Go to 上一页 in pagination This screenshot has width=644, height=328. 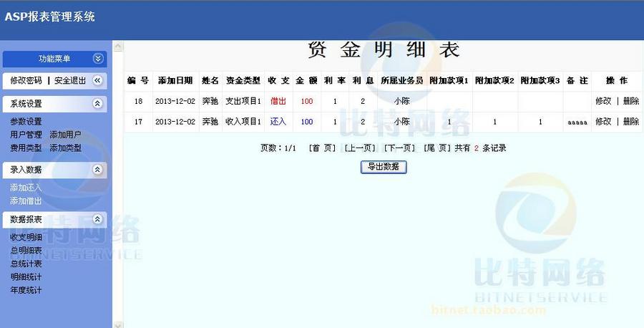(360, 148)
